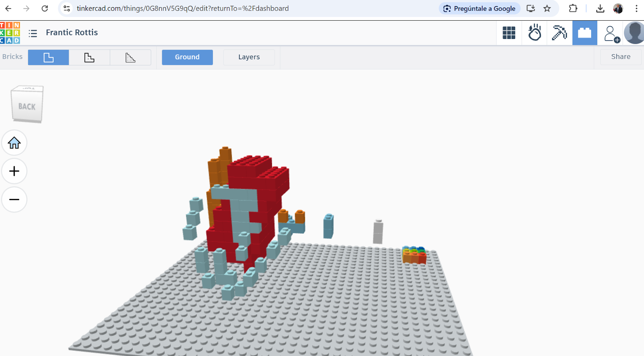Go back in browser history
This screenshot has width=644, height=356.
[8, 8]
